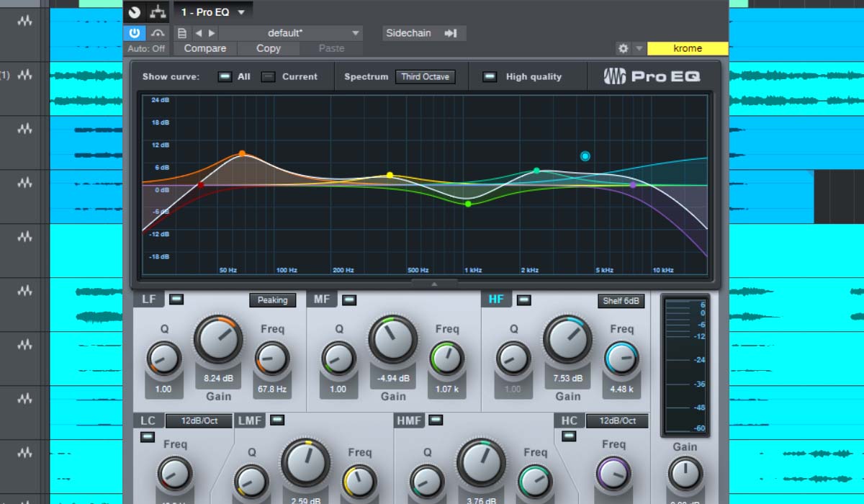The image size is (864, 504).
Task: Click the Compare button
Action: tap(204, 48)
